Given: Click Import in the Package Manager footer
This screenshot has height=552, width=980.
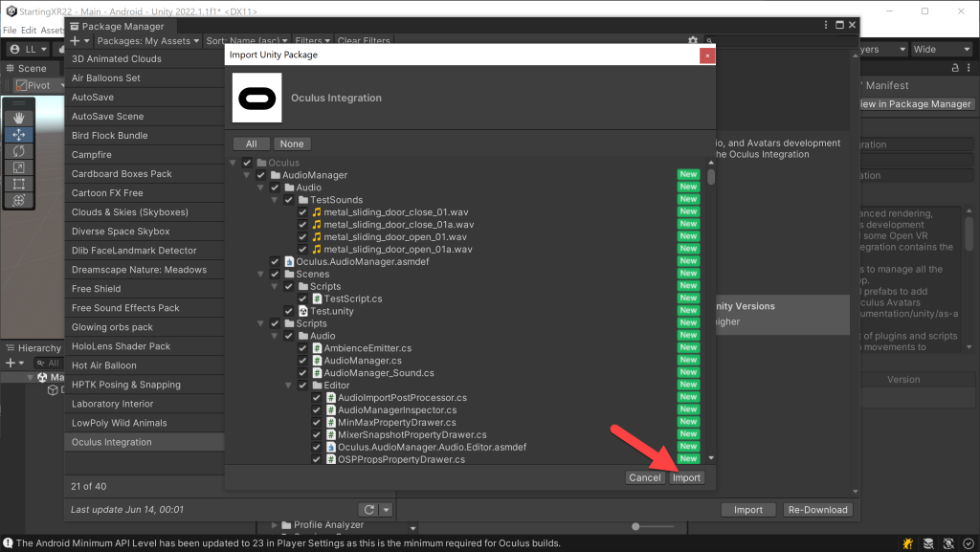Looking at the screenshot, I should click(x=748, y=510).
